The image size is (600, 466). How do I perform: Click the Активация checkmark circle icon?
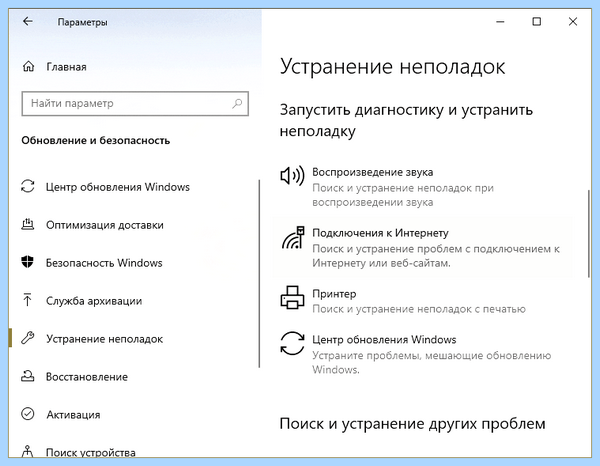coord(28,414)
